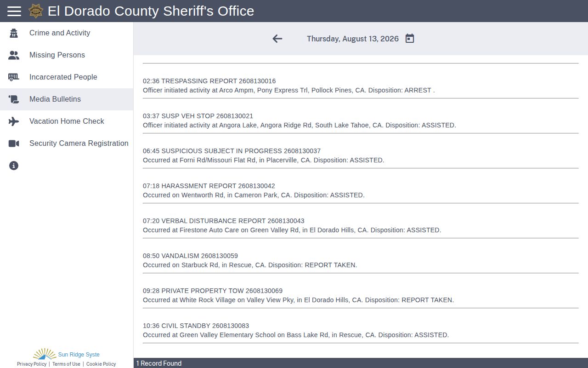Select the 03:37 Susp Veh Stop entry
This screenshot has width=588, height=368.
198,116
